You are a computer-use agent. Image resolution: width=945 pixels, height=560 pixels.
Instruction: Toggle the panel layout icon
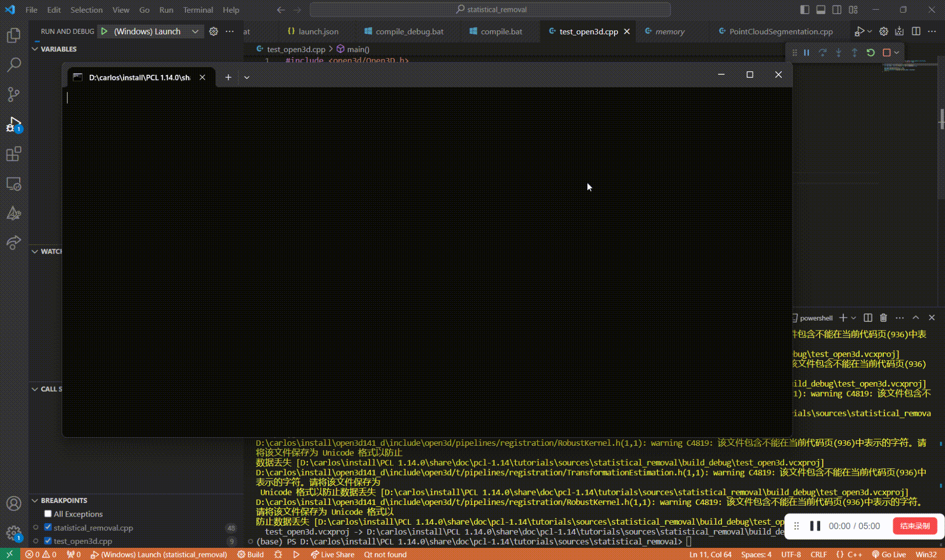[x=821, y=10]
